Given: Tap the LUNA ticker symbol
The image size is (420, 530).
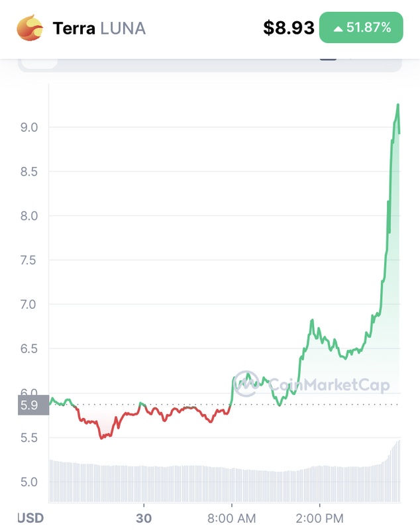Looking at the screenshot, I should pos(123,28).
